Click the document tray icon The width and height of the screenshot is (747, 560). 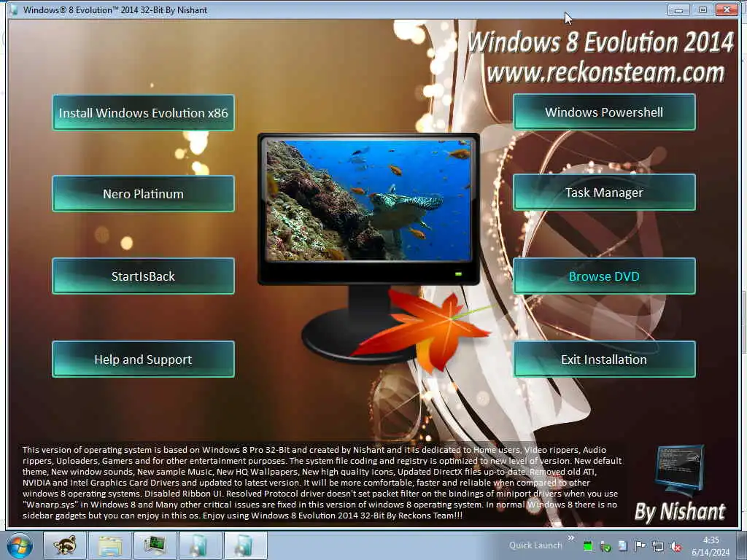[x=623, y=545]
